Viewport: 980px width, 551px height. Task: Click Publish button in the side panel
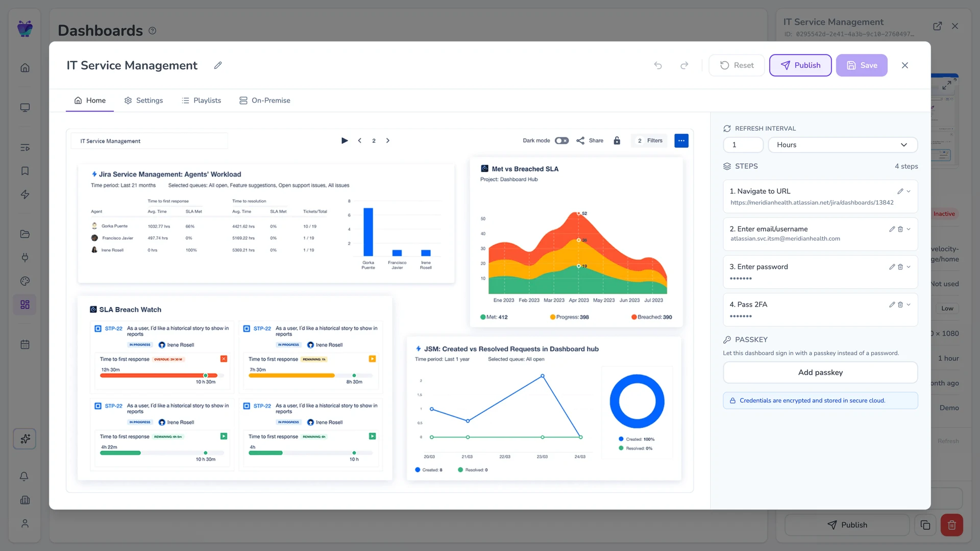(847, 525)
